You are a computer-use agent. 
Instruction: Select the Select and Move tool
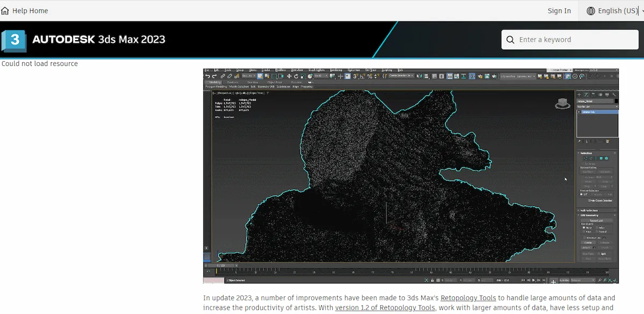[x=289, y=76]
